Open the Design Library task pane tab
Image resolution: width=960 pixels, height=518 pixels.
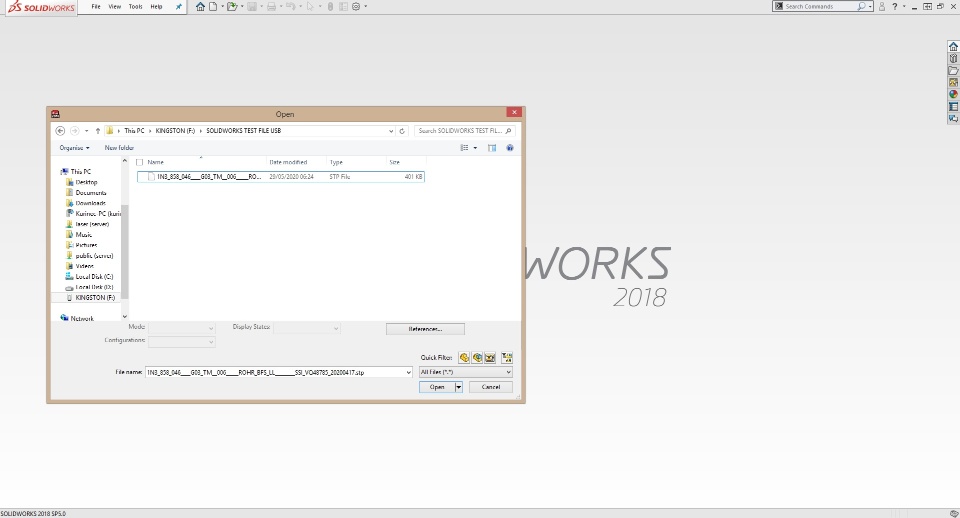click(953, 59)
